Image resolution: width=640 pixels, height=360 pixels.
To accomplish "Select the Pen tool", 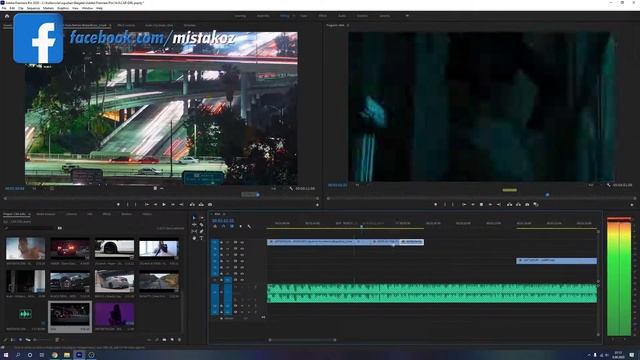I will click(201, 231).
